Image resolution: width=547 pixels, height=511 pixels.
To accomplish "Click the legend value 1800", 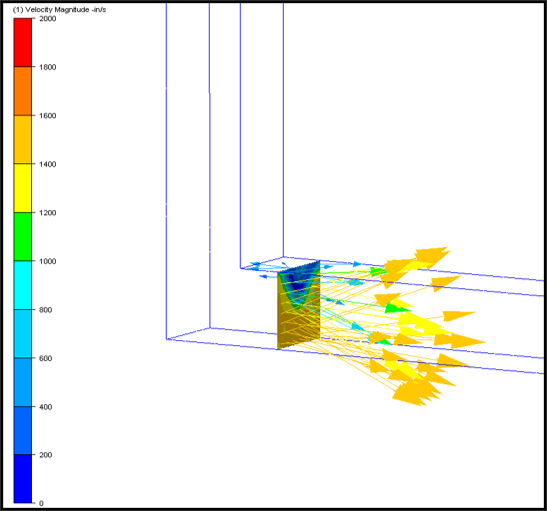I will point(47,67).
